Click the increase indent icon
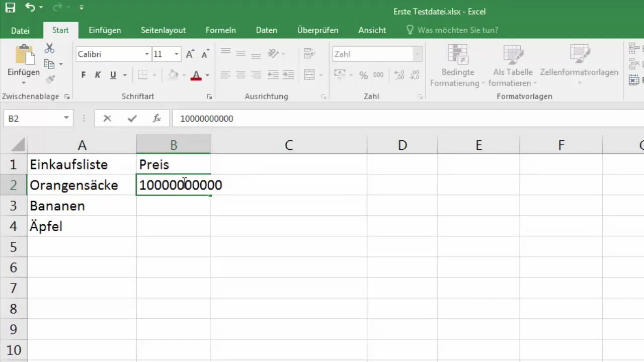 [289, 75]
